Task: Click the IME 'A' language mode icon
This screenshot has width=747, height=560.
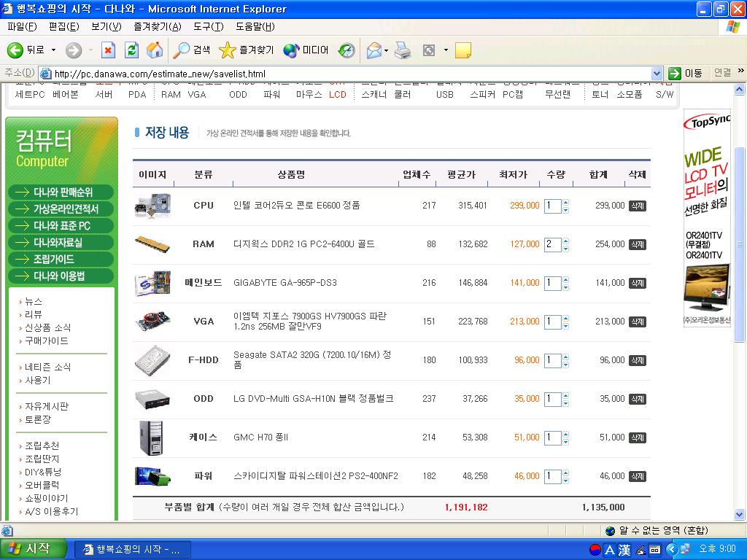Action: tap(610, 550)
